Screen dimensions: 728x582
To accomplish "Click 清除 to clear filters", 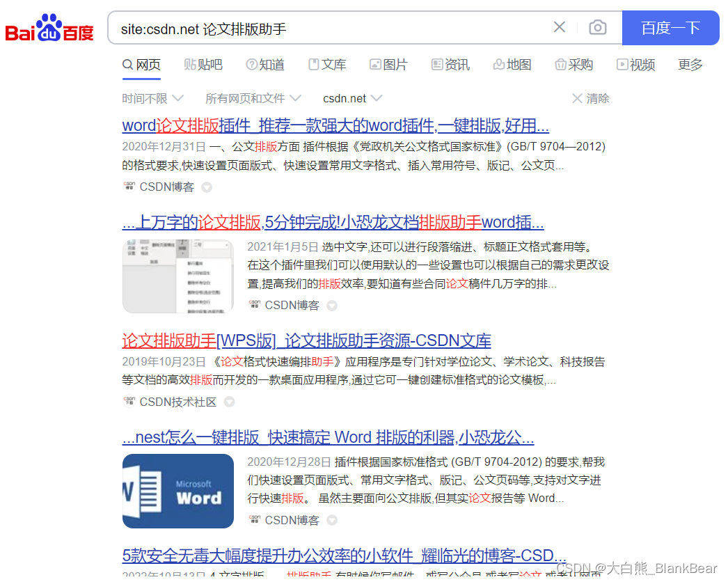I will click(x=591, y=98).
